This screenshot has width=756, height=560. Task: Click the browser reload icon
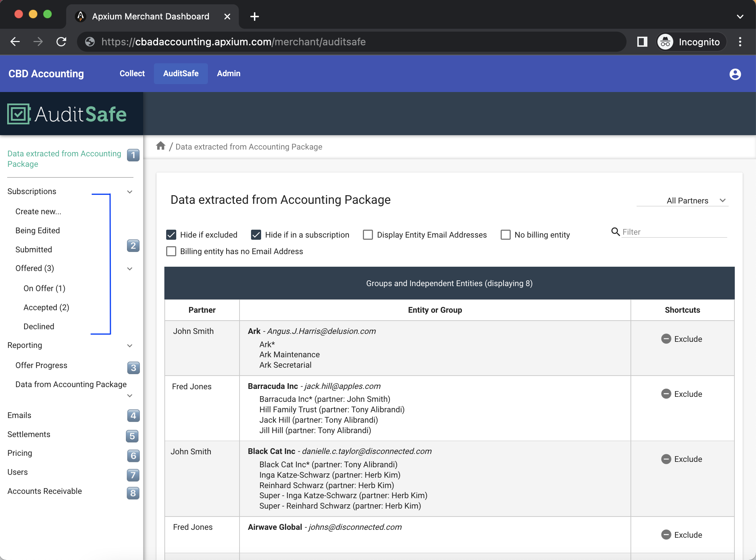click(x=61, y=41)
